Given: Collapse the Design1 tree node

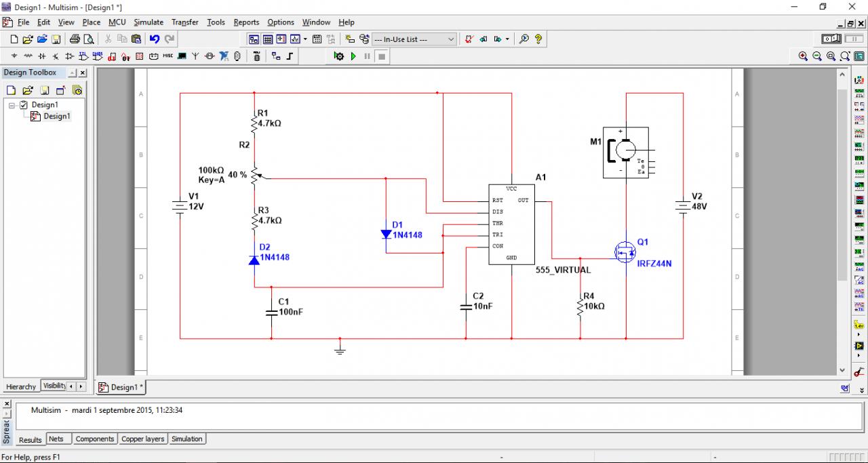Looking at the screenshot, I should click(x=12, y=105).
